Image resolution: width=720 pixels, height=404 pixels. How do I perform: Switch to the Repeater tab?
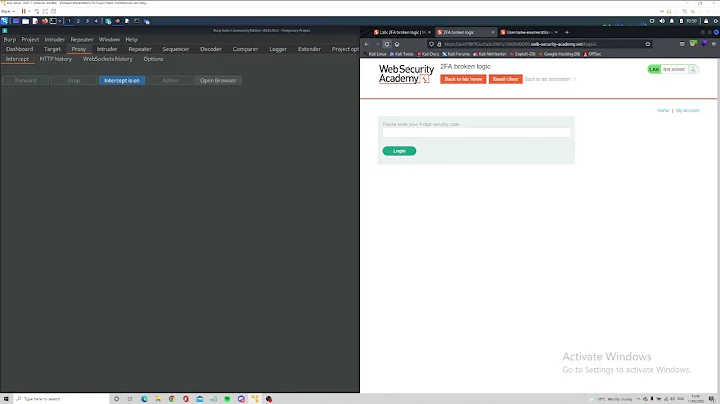pos(140,49)
